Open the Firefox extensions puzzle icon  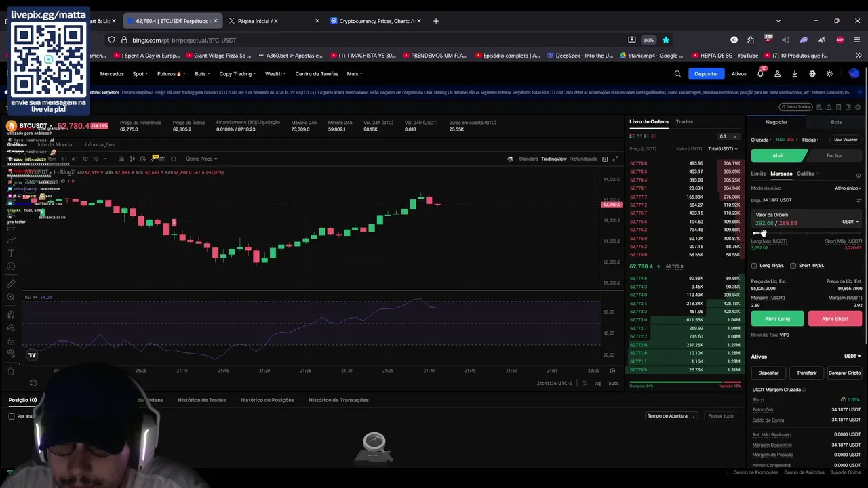751,40
